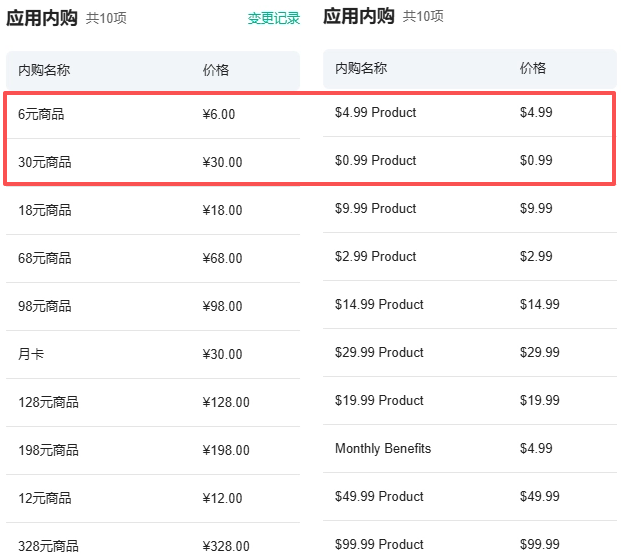Select the 98元商品 row name
622x558 pixels.
[x=44, y=306]
